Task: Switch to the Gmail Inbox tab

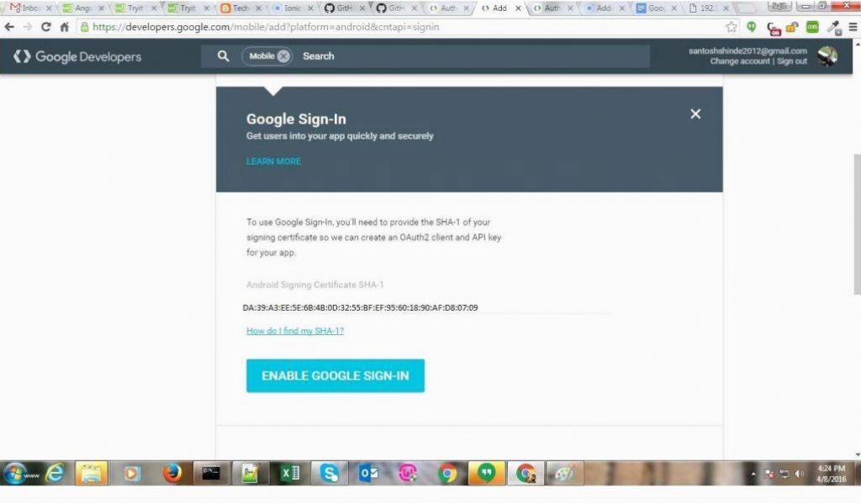Action: point(29,8)
